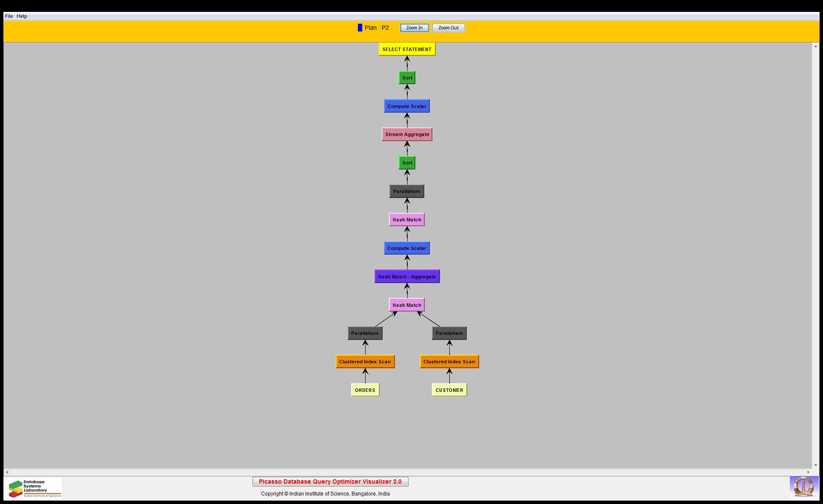Click the topmost green Sort node
Image resolution: width=823 pixels, height=504 pixels.
(407, 78)
